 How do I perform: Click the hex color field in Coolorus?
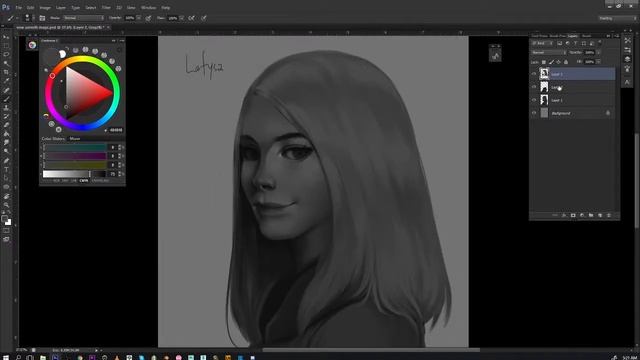click(116, 130)
